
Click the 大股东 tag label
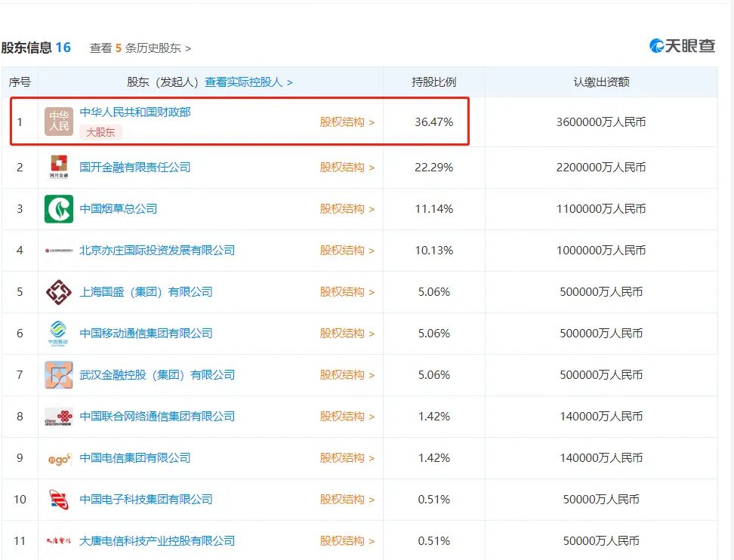pyautogui.click(x=100, y=132)
